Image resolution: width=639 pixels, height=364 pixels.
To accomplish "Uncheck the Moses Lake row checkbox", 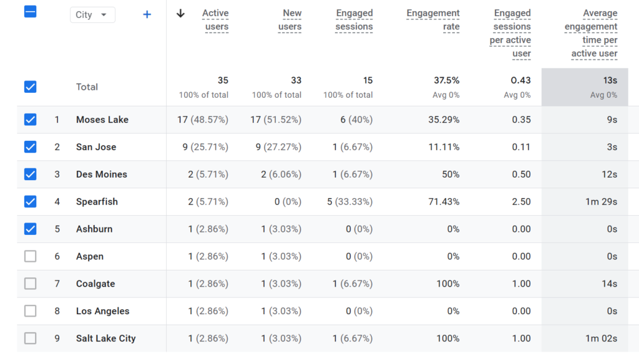I will coord(30,120).
